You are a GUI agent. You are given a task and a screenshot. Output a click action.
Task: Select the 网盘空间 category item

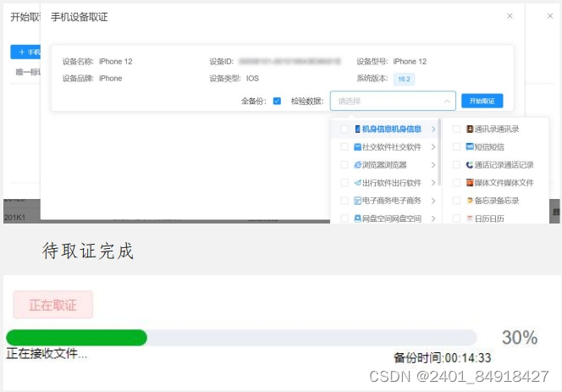tap(386, 218)
